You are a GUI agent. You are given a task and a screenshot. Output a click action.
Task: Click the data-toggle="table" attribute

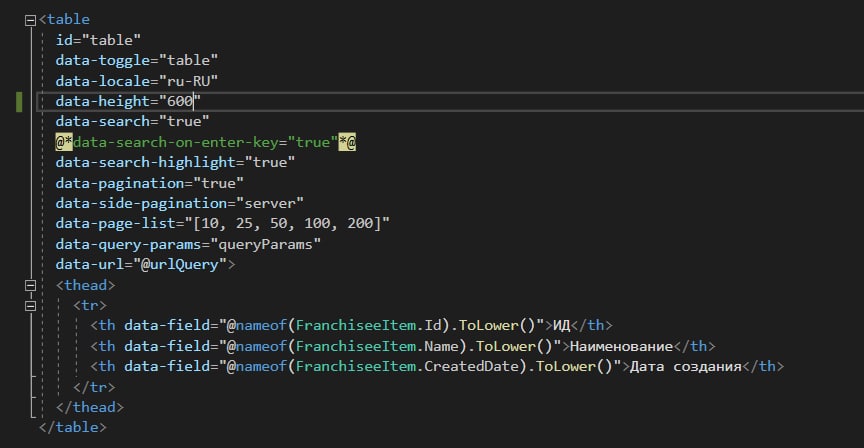[137, 60]
